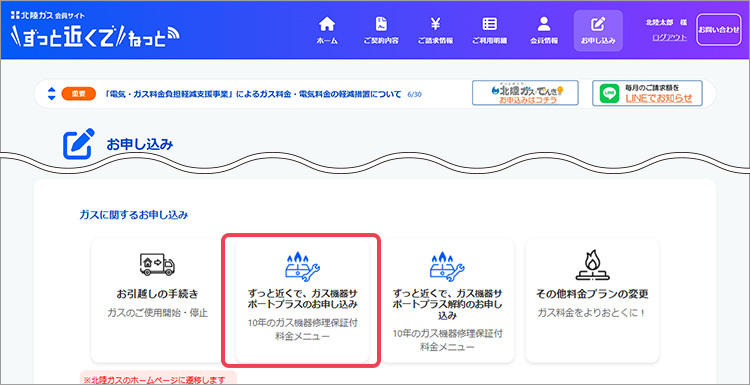Image resolution: width=750 pixels, height=385 pixels.
Task: Click the notice up/down arrows icon
Action: [x=52, y=94]
